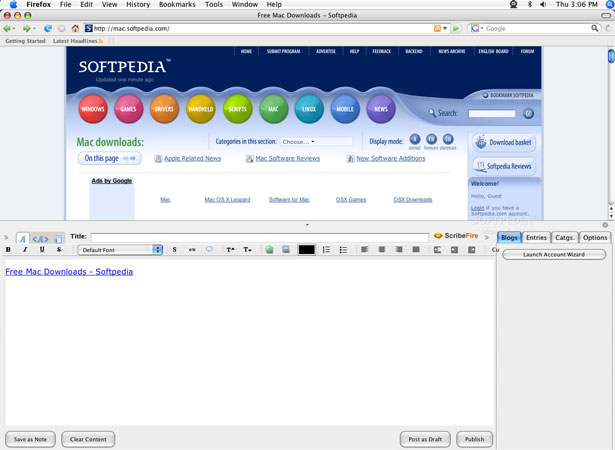Viewport: 615px width, 450px height.
Task: Switch to the preview view tab
Action: point(58,238)
